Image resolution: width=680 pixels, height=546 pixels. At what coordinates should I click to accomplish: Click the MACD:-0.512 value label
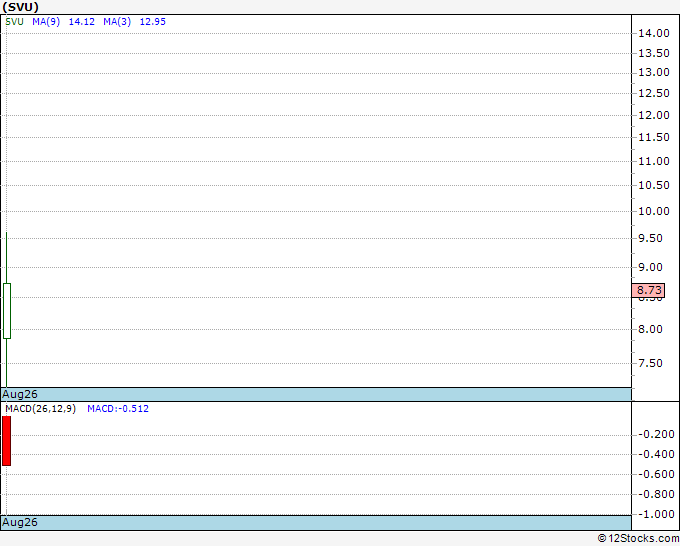tap(118, 409)
